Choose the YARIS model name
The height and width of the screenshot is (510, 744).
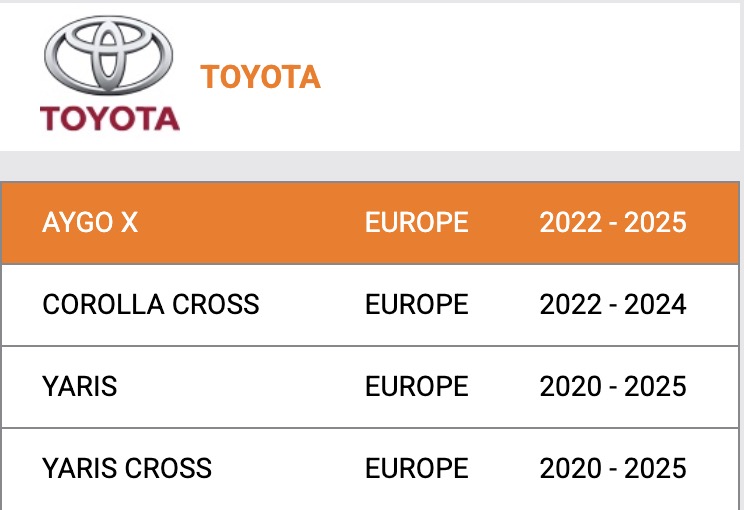coord(80,386)
